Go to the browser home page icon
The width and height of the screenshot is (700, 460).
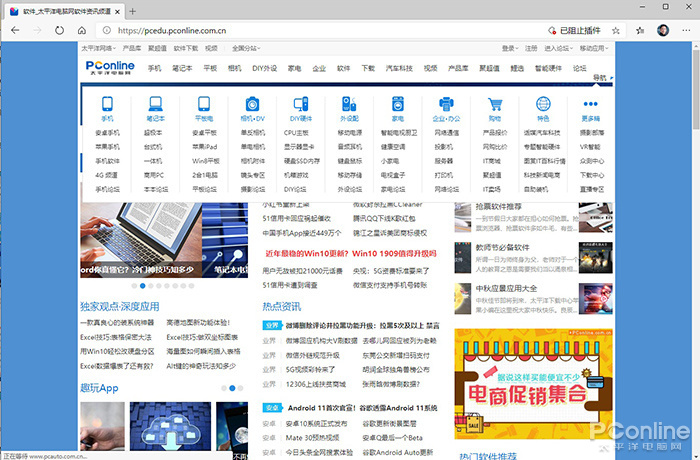click(82, 31)
